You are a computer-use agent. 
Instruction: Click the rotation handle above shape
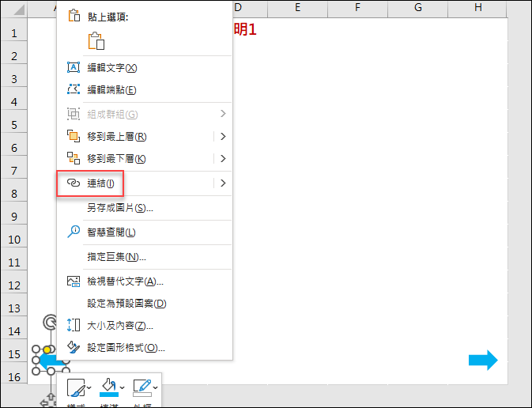coord(51,322)
